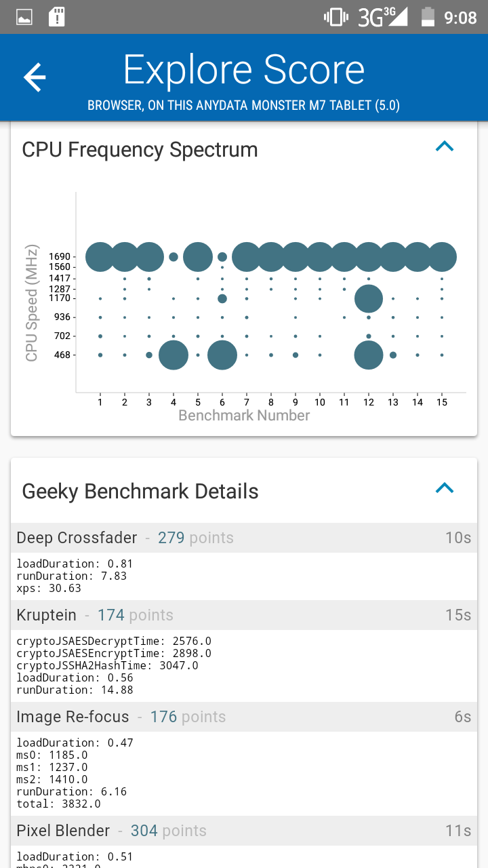Tap the battery status icon
This screenshot has width=488, height=868.
tap(428, 17)
